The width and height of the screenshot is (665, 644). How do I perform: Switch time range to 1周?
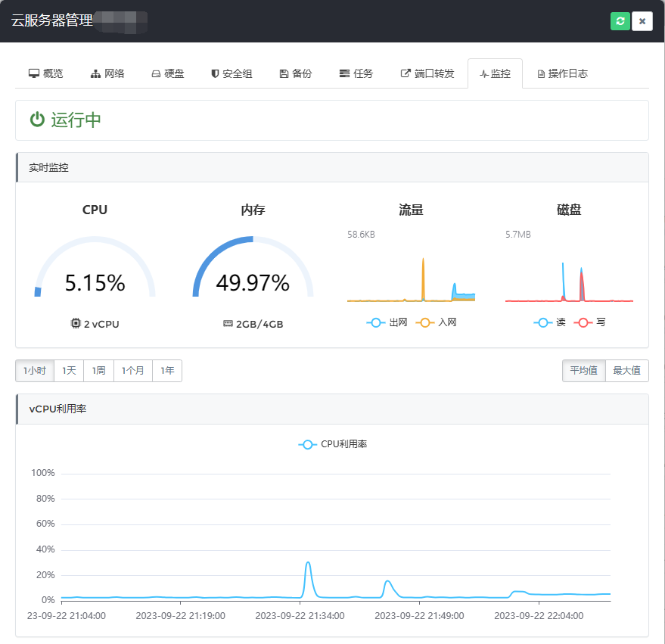coord(99,371)
